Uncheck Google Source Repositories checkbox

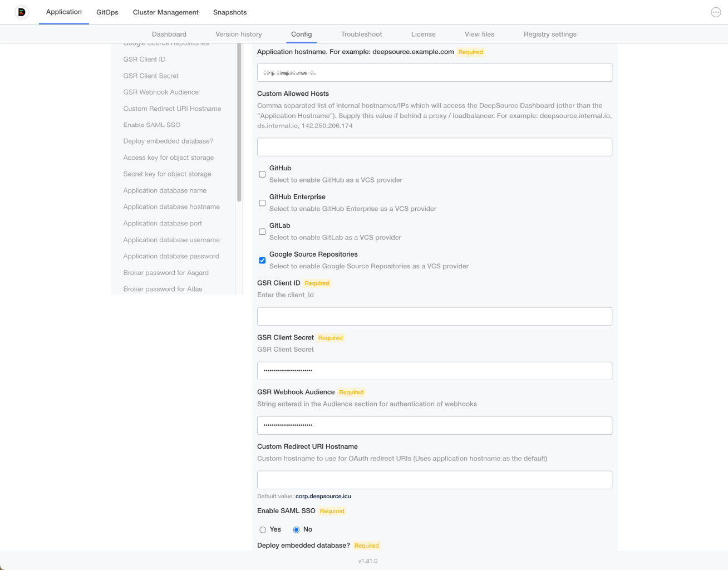point(262,261)
